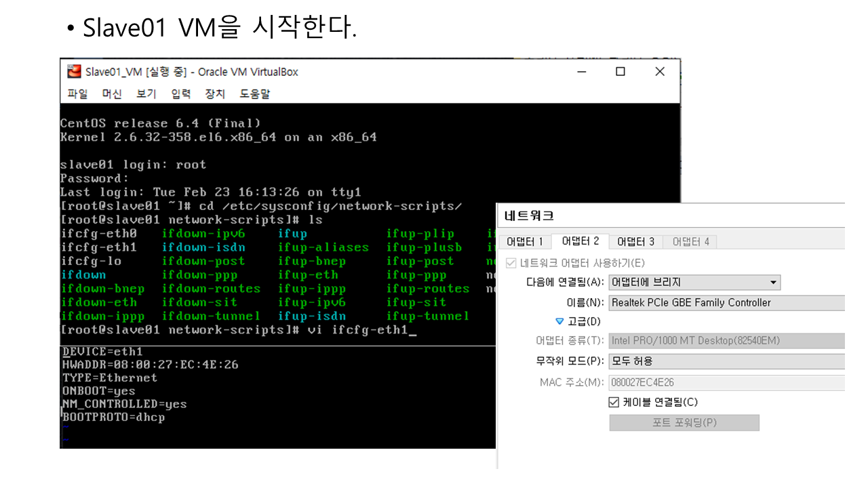Open the 이름 adapter name combo box

coord(726,303)
